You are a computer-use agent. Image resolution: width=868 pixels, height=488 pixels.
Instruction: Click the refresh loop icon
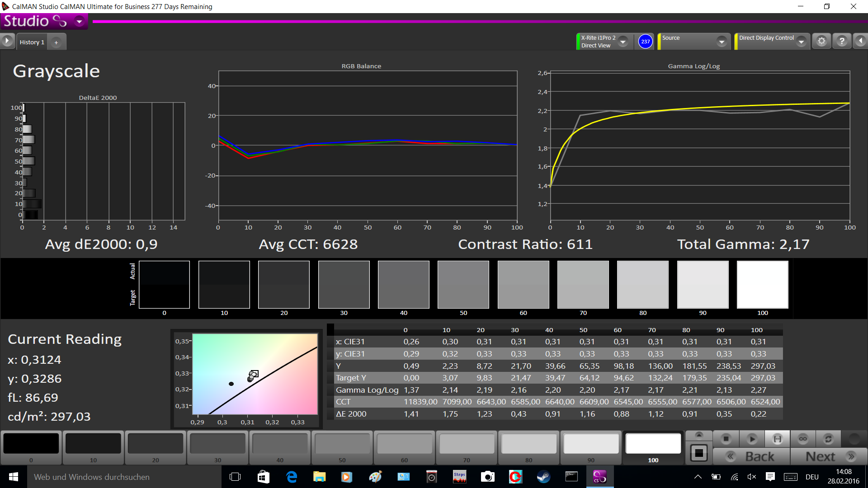pos(828,438)
